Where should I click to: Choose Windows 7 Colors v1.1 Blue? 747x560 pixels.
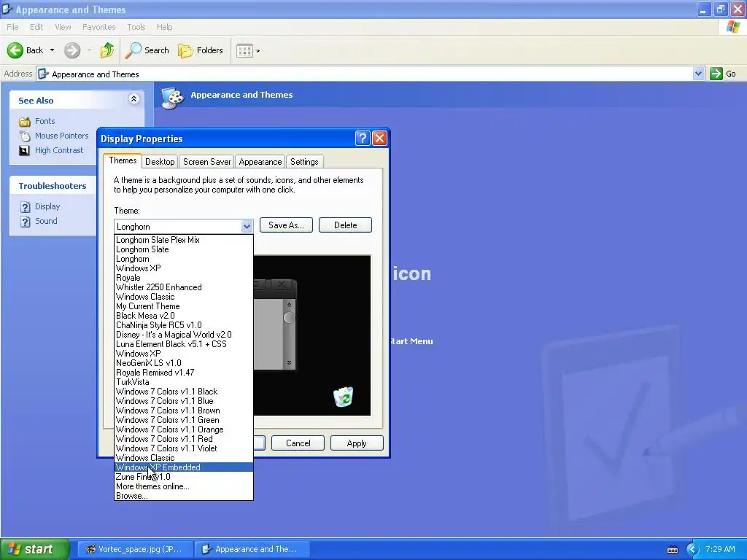pos(184,401)
